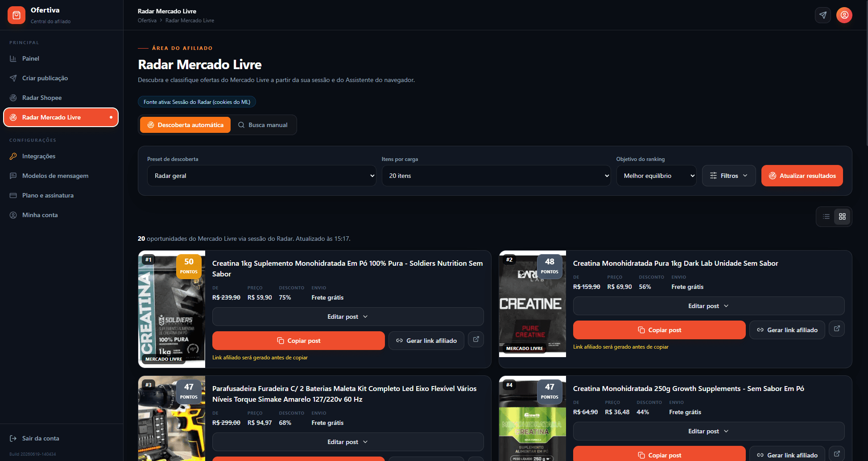Open Integrações settings
Screen dimensions: 868x461
(61, 156)
